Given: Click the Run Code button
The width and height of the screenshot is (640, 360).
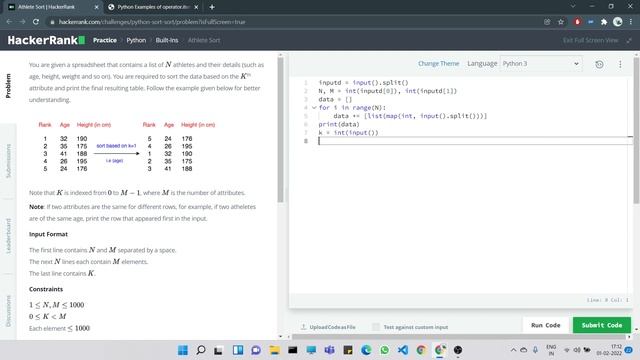Looking at the screenshot, I should pos(545,325).
